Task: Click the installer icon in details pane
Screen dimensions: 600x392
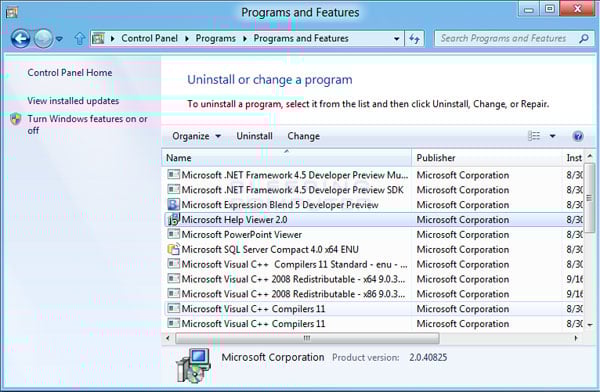Action: [193, 365]
